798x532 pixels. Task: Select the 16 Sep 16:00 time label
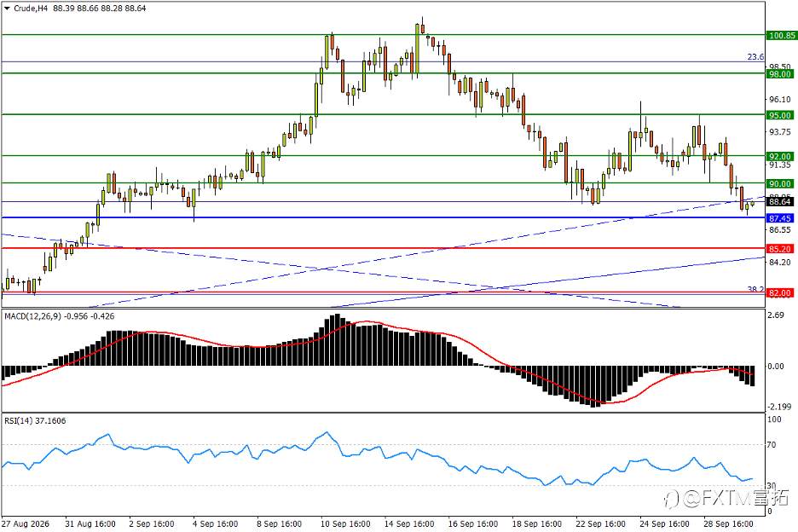pos(473,523)
